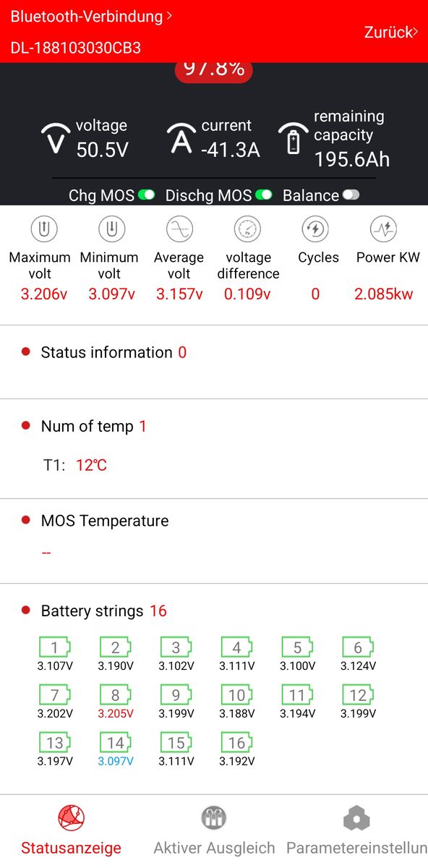The image size is (428, 868).
Task: Select battery cell 8 icon
Action: 116,696
